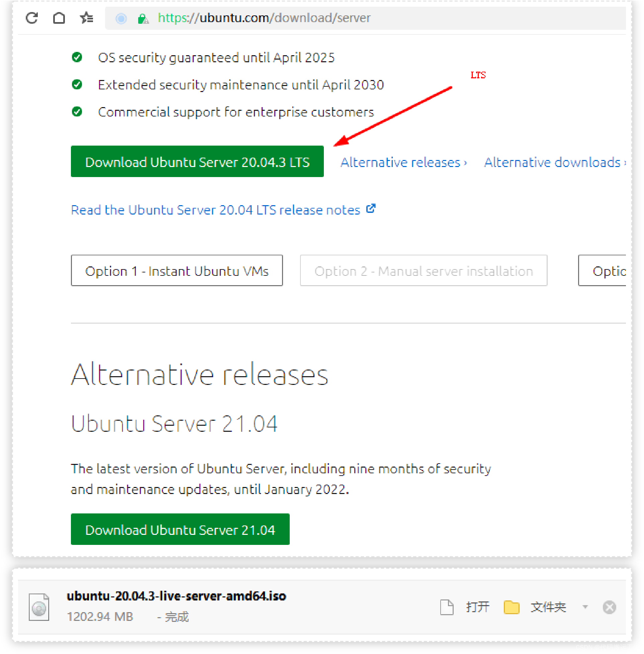Click the Alternative releases chevron link

pyautogui.click(x=403, y=162)
